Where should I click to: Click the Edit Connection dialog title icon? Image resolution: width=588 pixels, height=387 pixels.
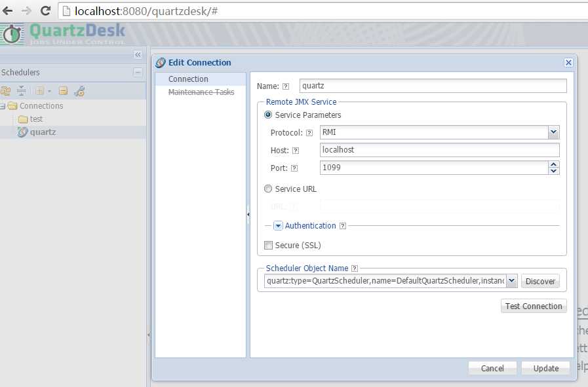click(x=161, y=63)
